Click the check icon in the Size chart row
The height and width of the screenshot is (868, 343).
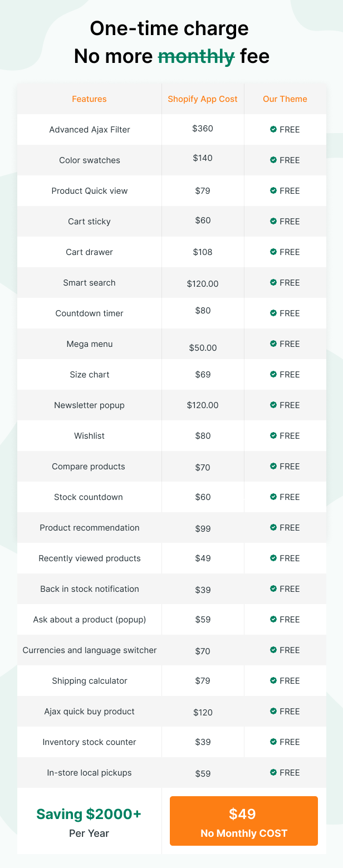[x=273, y=374]
